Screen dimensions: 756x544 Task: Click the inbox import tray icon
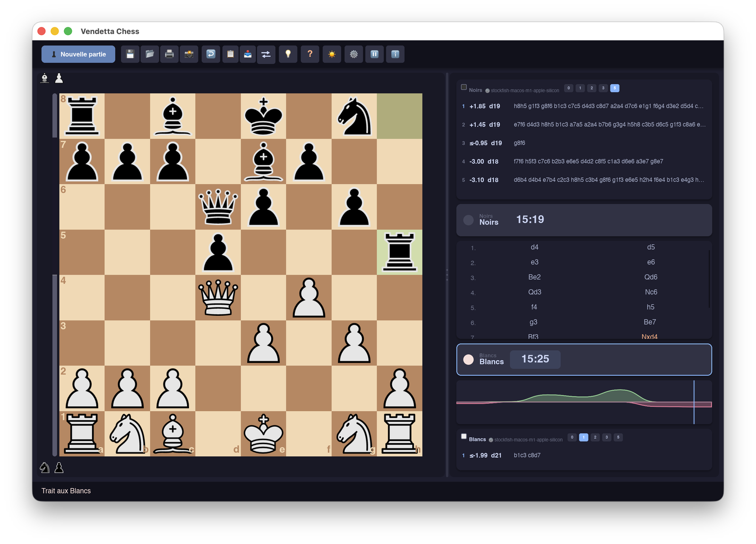(x=248, y=54)
